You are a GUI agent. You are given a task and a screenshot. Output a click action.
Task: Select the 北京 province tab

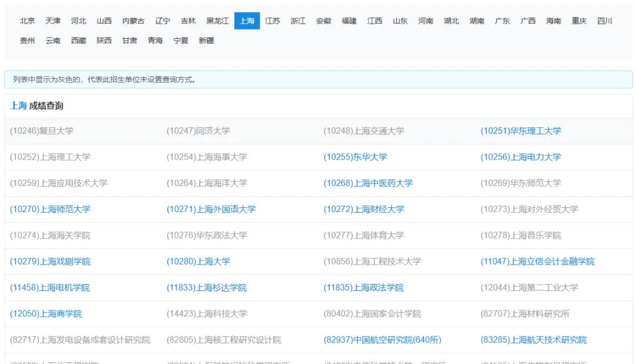pyautogui.click(x=27, y=21)
